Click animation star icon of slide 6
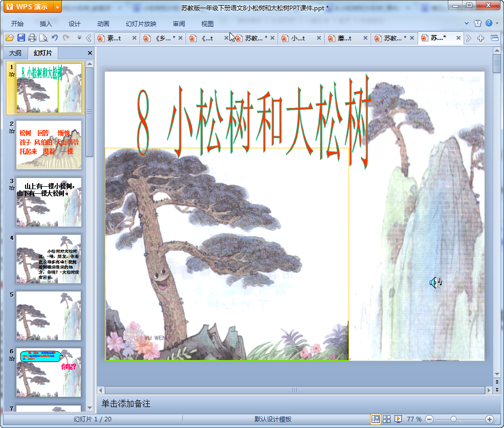This screenshot has width=504, height=428. click(x=12, y=358)
